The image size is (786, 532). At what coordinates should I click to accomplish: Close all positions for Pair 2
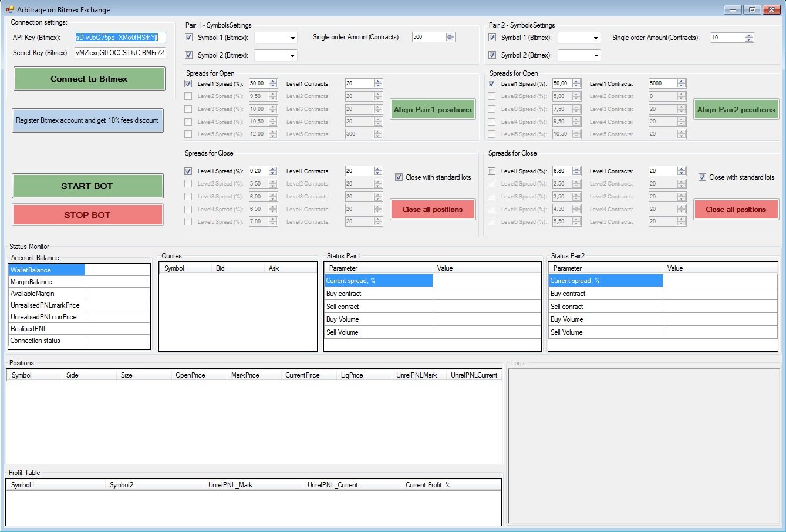pos(736,210)
